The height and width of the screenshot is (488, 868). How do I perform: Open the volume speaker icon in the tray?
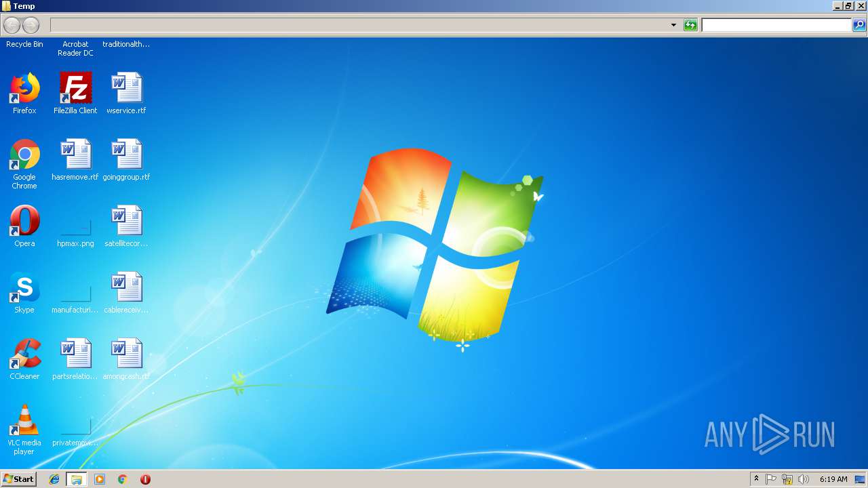804,479
